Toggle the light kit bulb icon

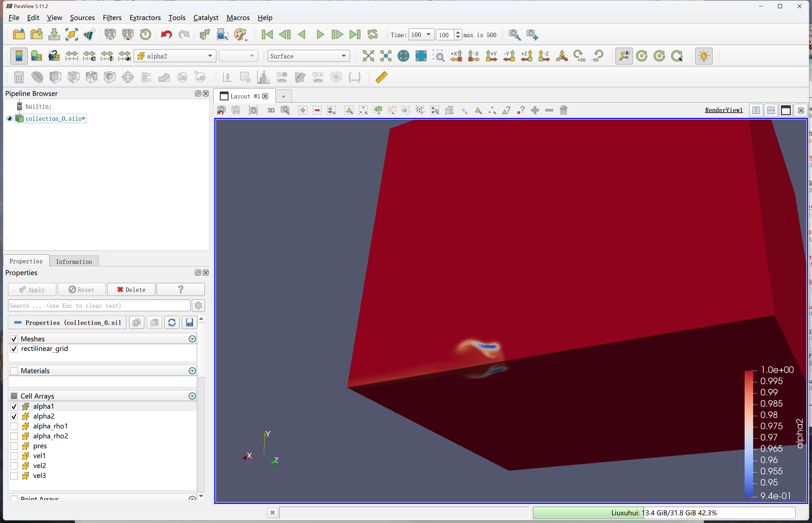click(x=704, y=56)
